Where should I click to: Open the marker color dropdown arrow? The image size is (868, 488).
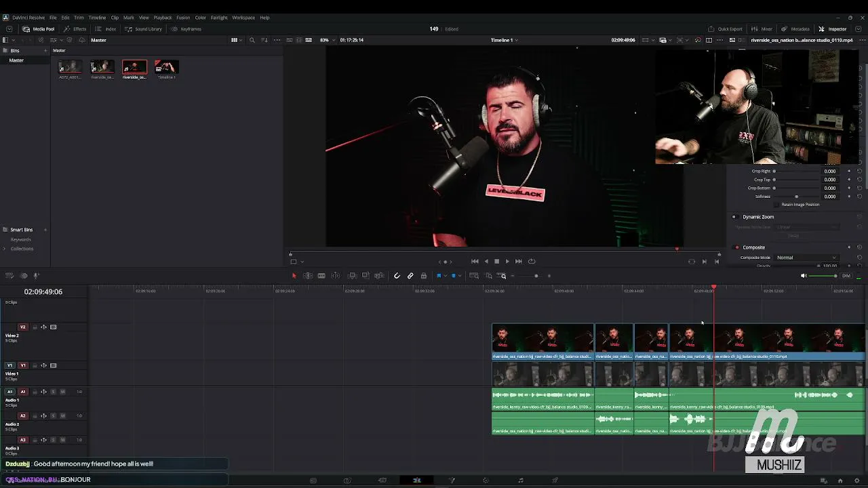(x=460, y=276)
